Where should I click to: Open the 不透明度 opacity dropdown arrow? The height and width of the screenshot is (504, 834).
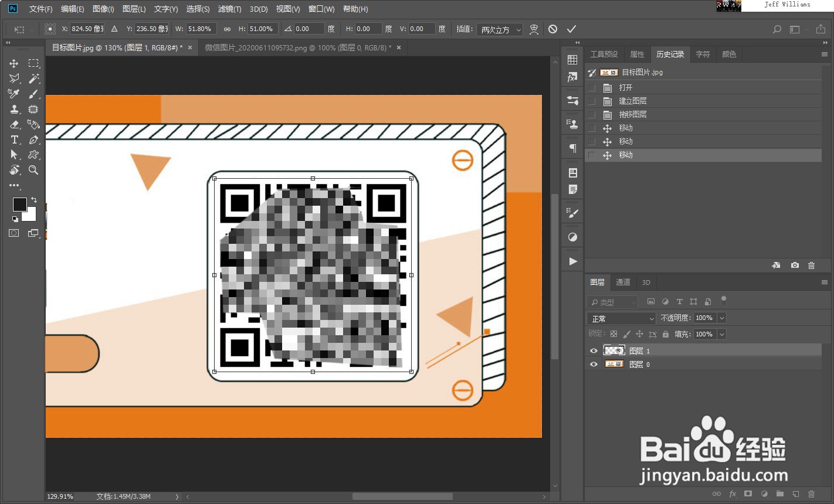coord(721,318)
